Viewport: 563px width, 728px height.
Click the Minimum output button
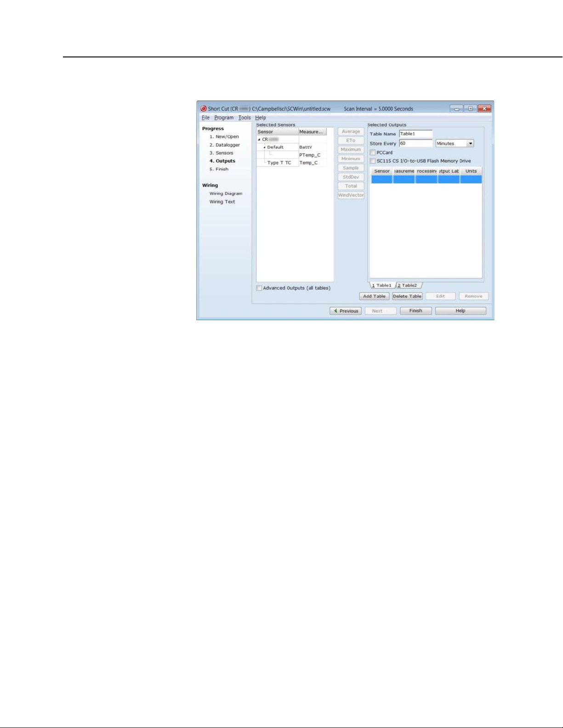coord(351,159)
